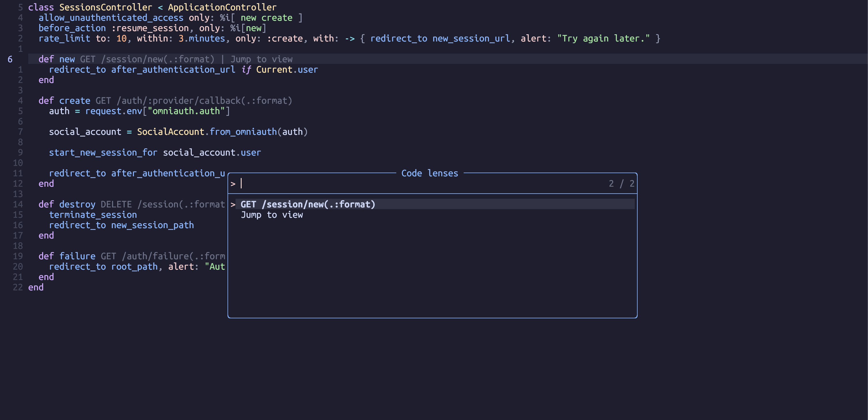
Task: Place cursor on def new method definition
Action: click(x=57, y=59)
